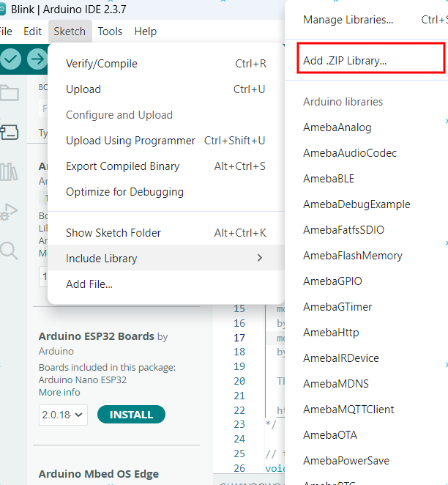Select Show Sketch Folder
The width and height of the screenshot is (448, 485).
click(166, 233)
